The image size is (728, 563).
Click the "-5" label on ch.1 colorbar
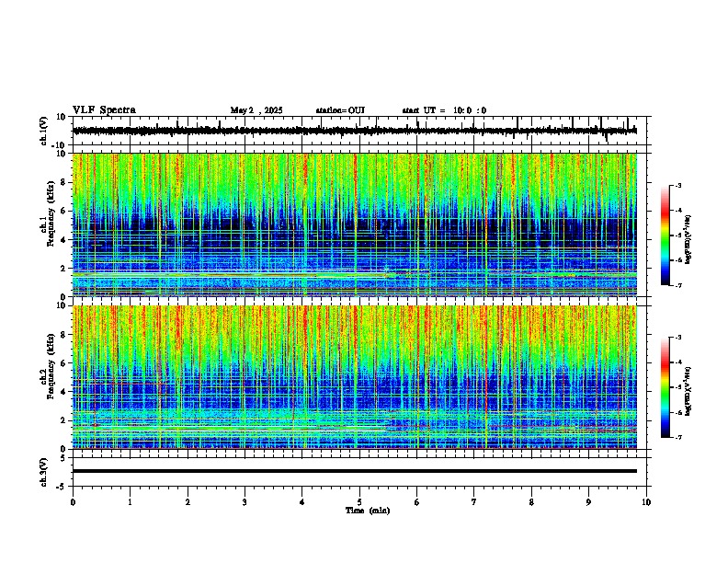click(678, 236)
